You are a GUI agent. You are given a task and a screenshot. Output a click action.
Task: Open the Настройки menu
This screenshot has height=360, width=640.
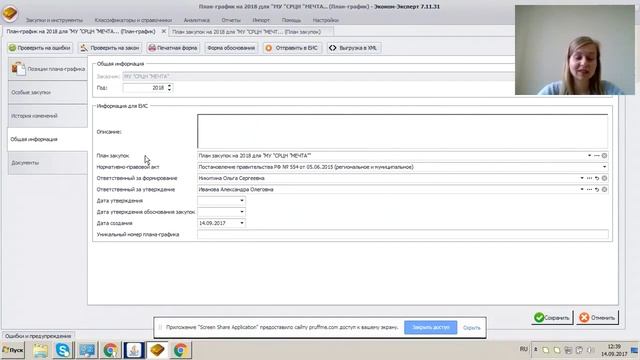click(x=325, y=20)
